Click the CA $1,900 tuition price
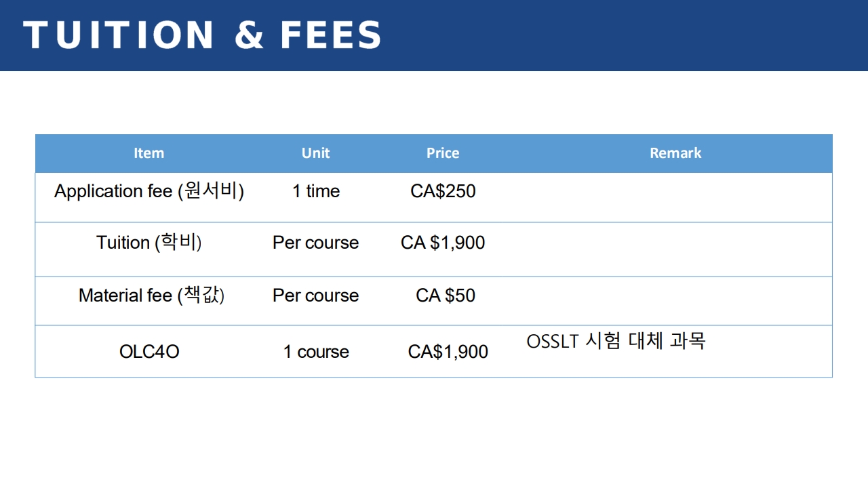This screenshot has height=488, width=868. pos(443,243)
